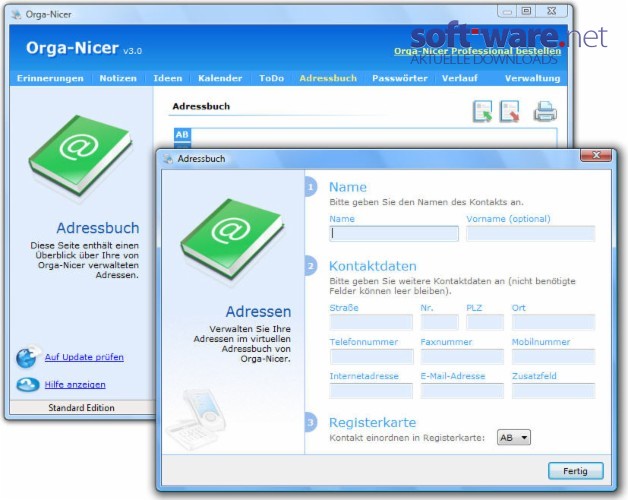Click the green book icon in Adressbuch dialog

232,238
